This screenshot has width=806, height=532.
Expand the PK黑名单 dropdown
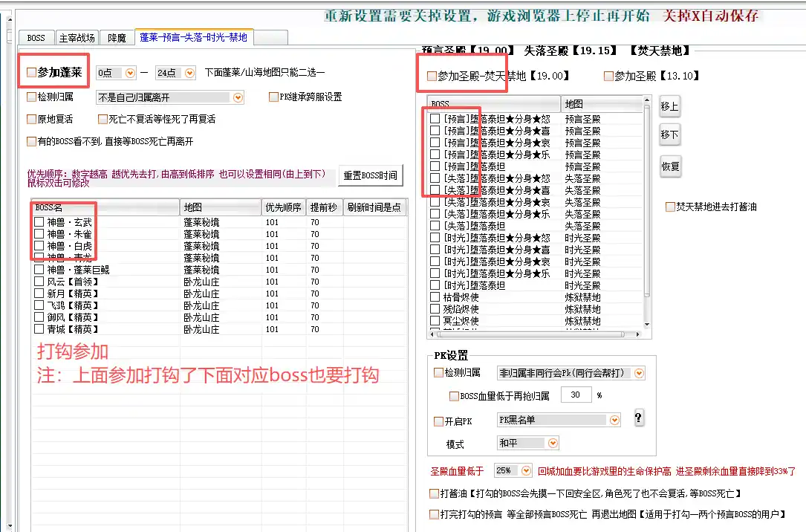tap(615, 421)
